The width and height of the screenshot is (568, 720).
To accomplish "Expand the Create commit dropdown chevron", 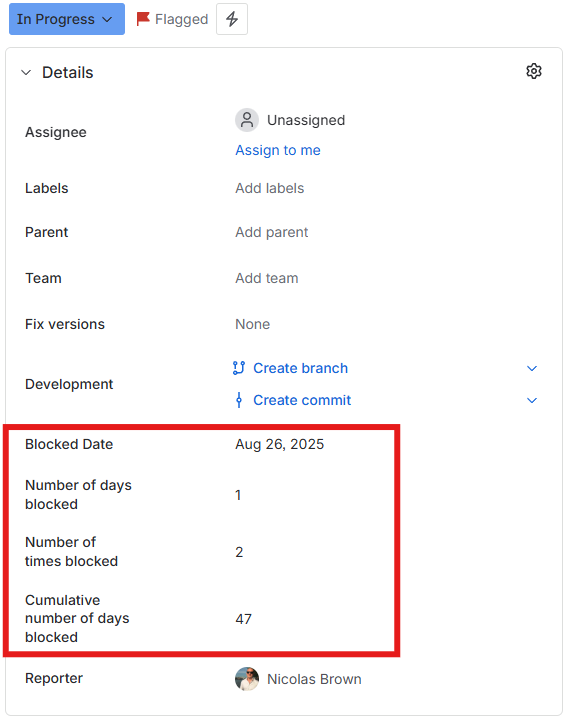I will (532, 400).
